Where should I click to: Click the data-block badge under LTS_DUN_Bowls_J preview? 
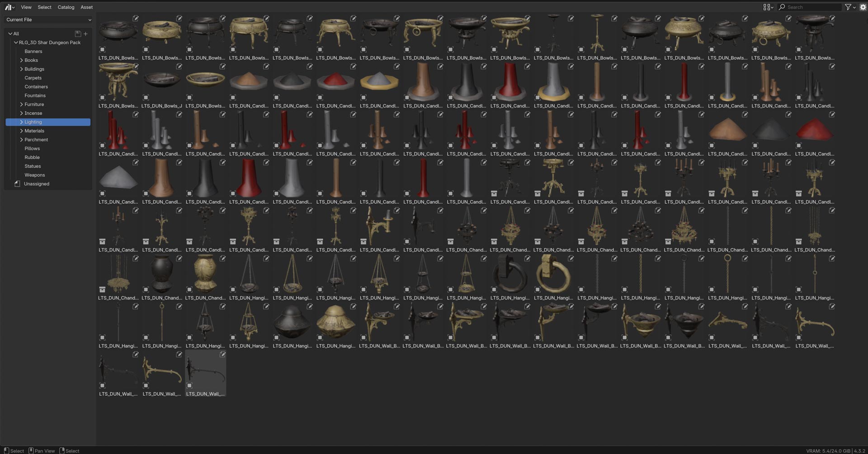coord(146,98)
